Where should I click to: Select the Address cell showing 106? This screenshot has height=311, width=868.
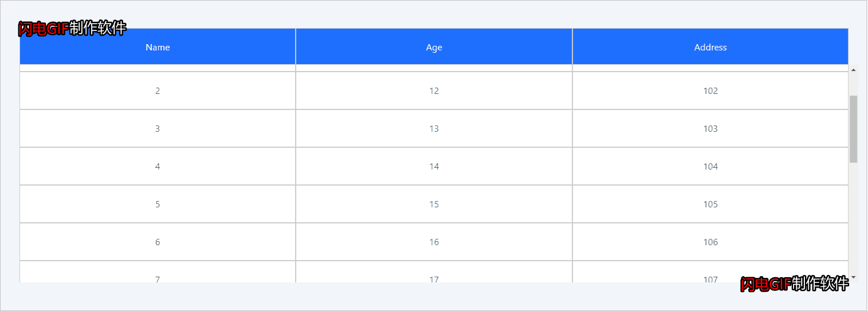[710, 242]
